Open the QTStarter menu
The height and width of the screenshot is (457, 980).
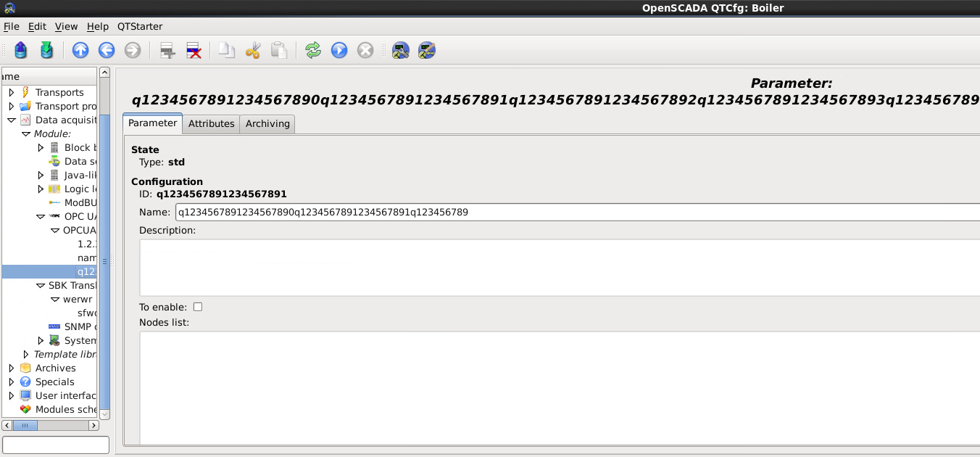(x=140, y=26)
